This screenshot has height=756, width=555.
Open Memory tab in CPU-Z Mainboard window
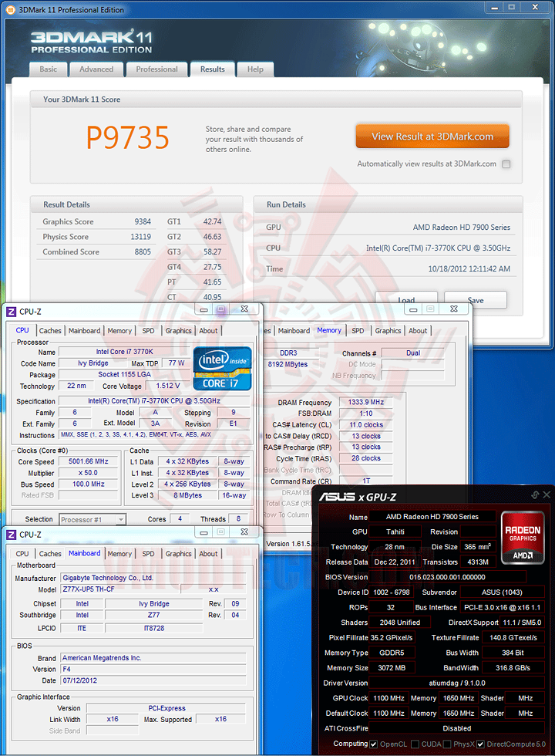[x=119, y=554]
